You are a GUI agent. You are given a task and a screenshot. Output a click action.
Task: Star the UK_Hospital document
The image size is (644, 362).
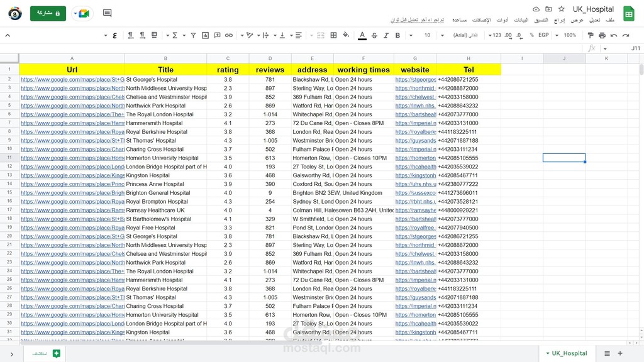561,9
